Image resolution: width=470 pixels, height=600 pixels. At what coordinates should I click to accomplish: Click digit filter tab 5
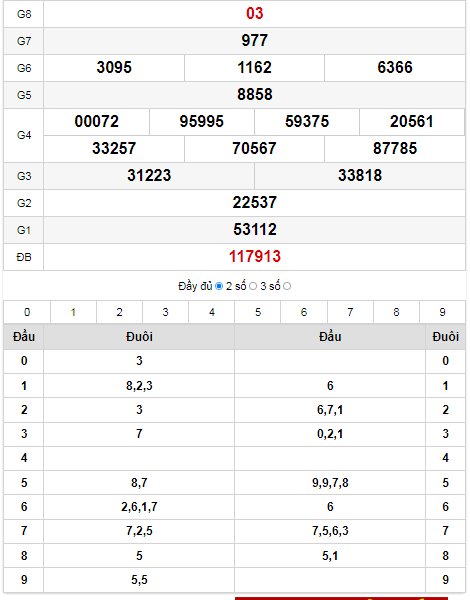tap(258, 312)
